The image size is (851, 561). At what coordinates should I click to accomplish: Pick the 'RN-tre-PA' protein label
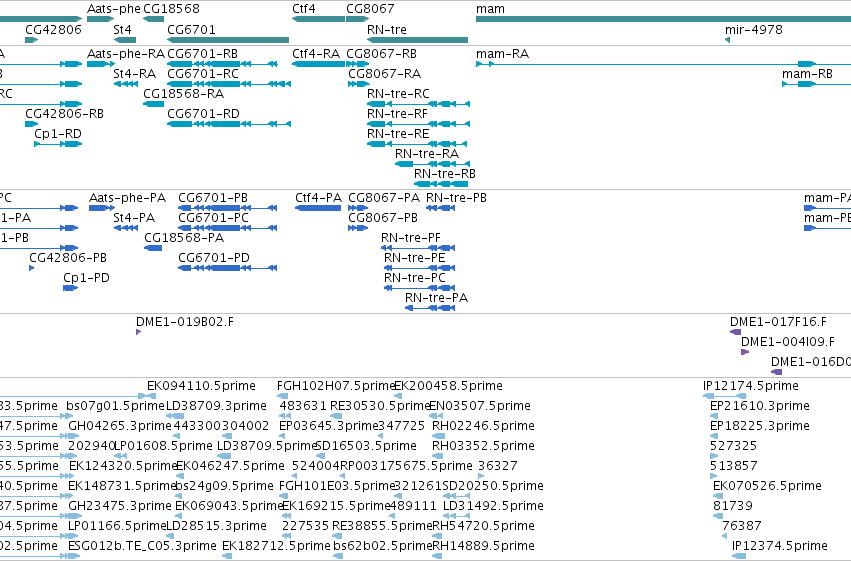(436, 298)
